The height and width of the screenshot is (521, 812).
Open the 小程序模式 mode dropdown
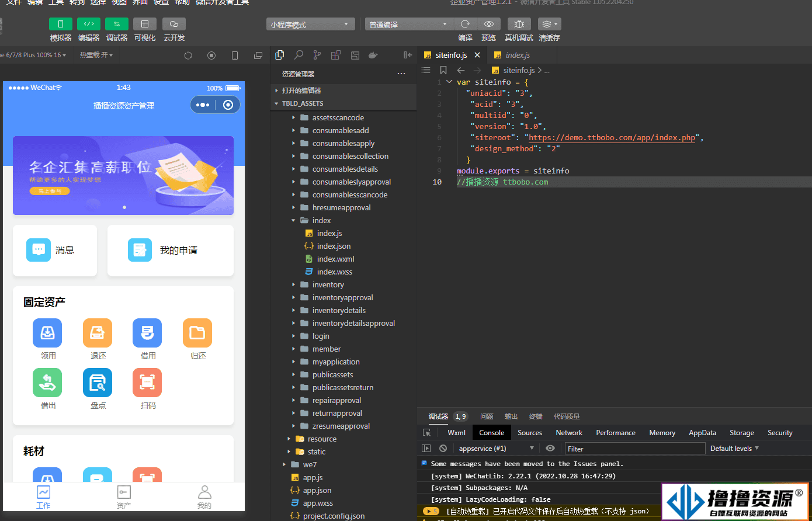click(311, 25)
